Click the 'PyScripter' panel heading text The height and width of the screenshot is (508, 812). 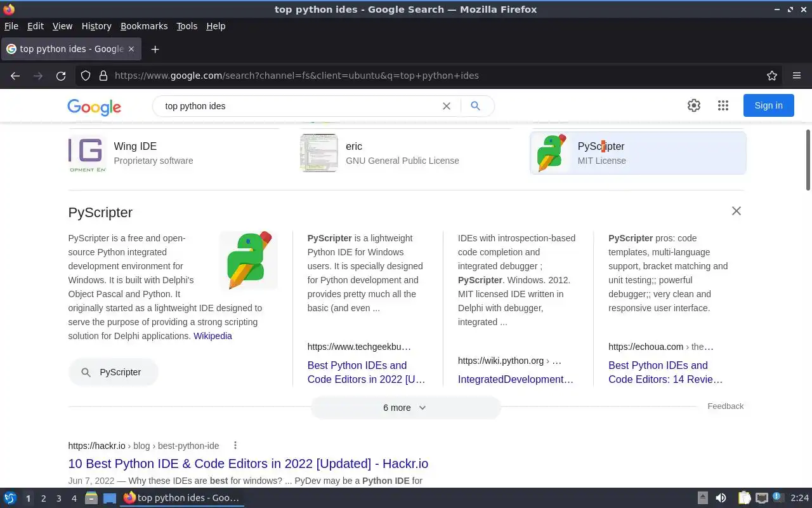pos(100,213)
